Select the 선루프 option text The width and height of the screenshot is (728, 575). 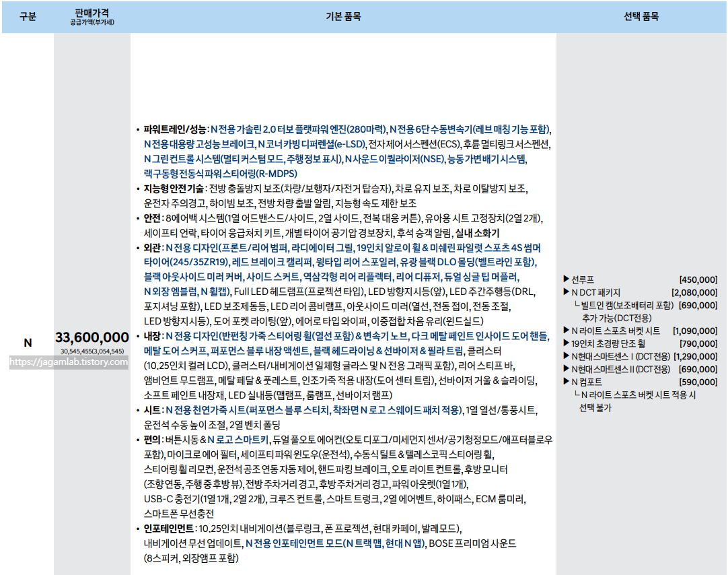tap(583, 279)
